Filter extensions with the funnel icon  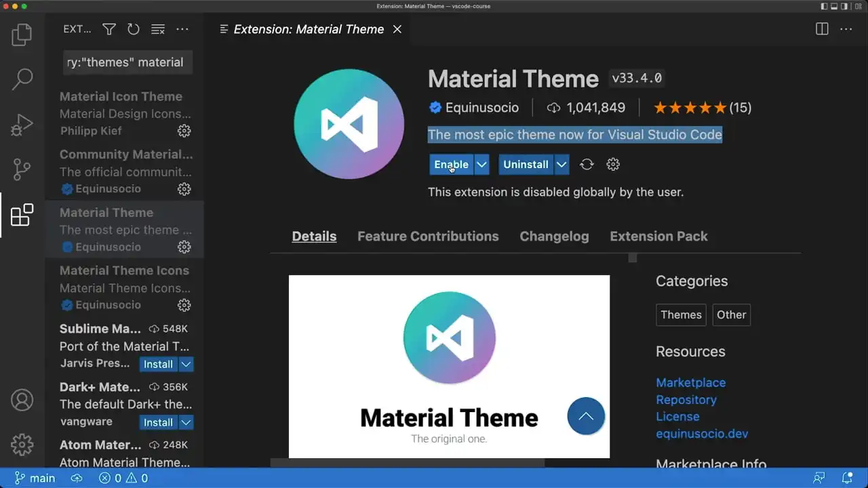click(x=108, y=29)
